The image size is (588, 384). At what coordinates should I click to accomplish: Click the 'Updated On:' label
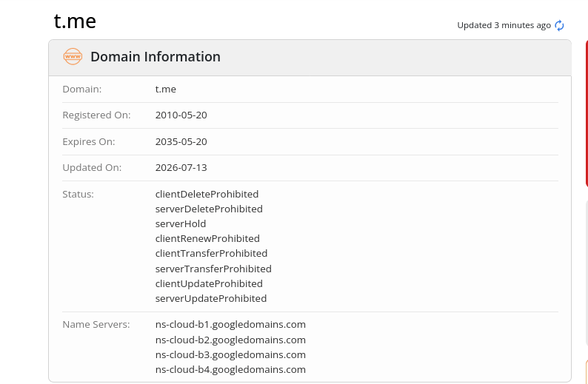pyautogui.click(x=92, y=167)
